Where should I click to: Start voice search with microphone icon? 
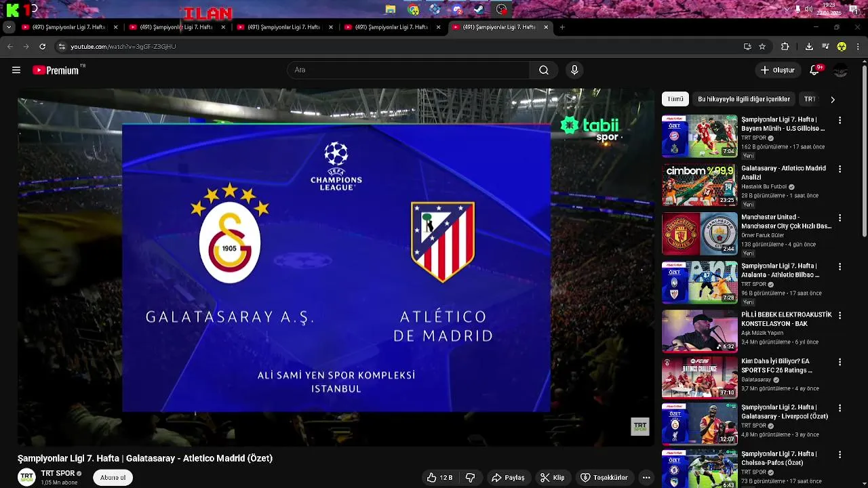[574, 70]
